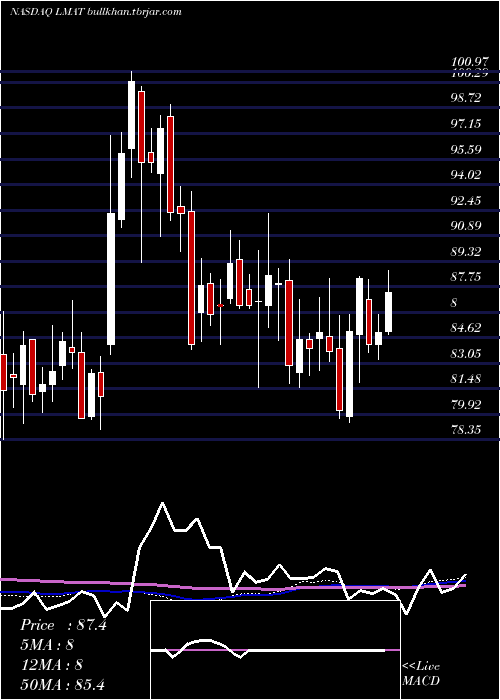500x700 pixels.
Task: Select the 94.02 price axis label
Action: 466,175
